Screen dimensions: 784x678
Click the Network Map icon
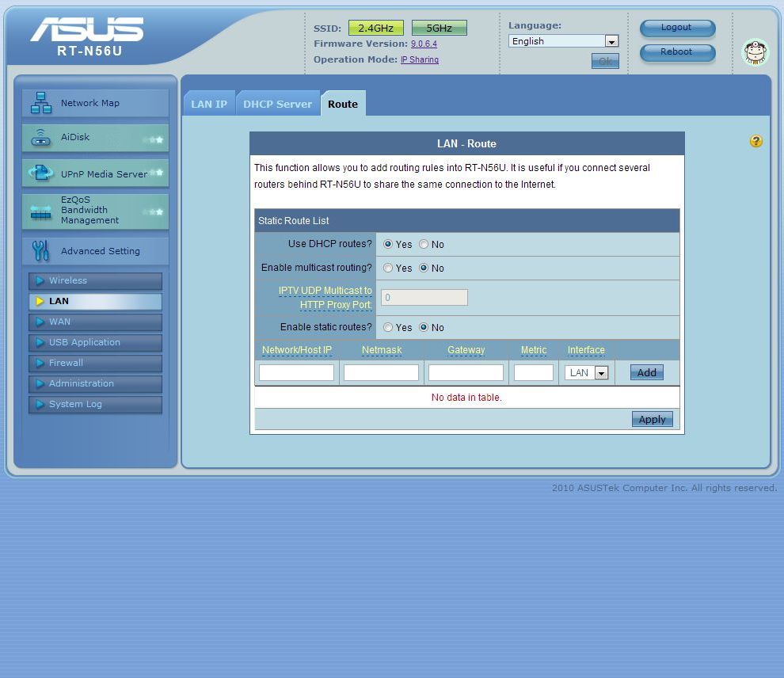coord(40,103)
